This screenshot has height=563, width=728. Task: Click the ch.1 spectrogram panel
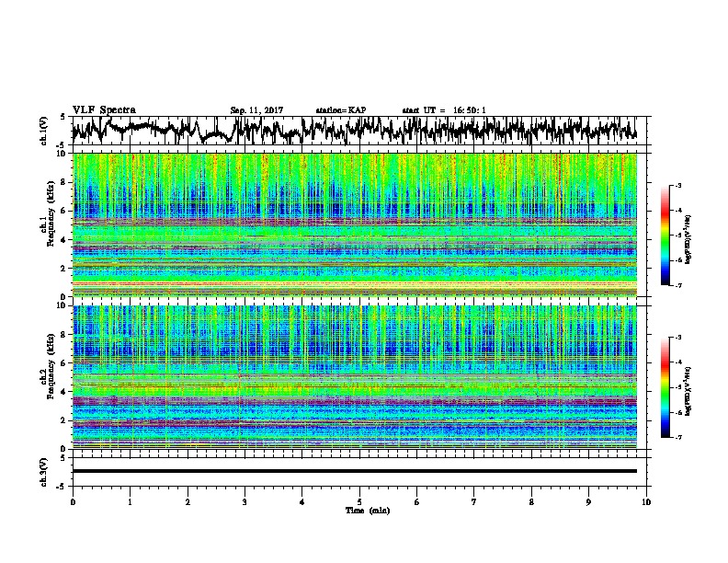(x=355, y=224)
